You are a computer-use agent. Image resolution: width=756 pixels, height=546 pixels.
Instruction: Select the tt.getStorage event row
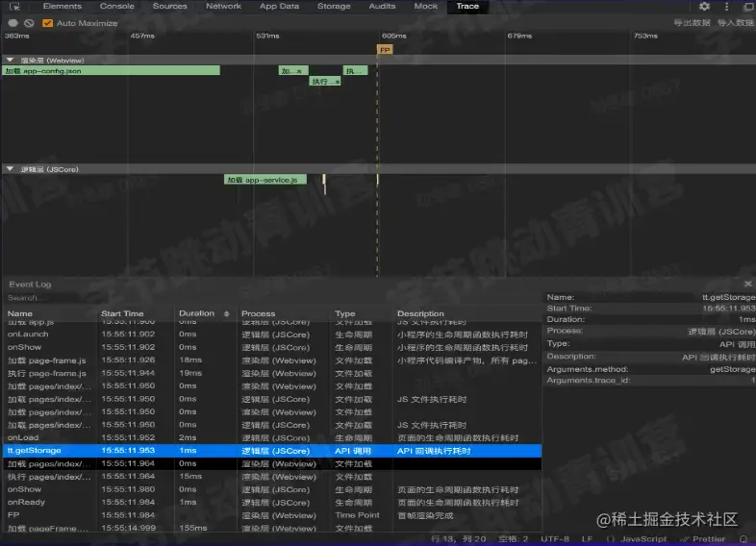pos(272,451)
